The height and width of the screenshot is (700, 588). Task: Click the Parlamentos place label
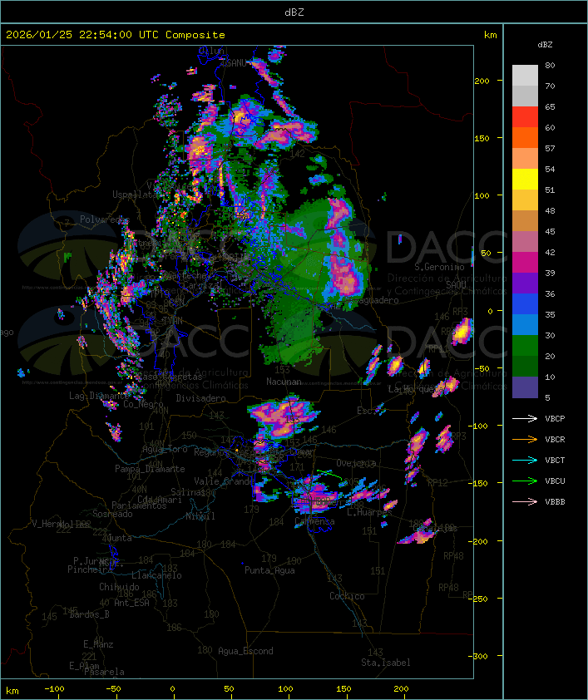tap(139, 505)
